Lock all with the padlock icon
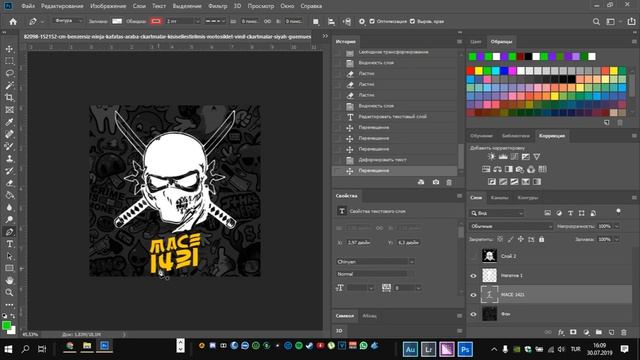 point(541,239)
